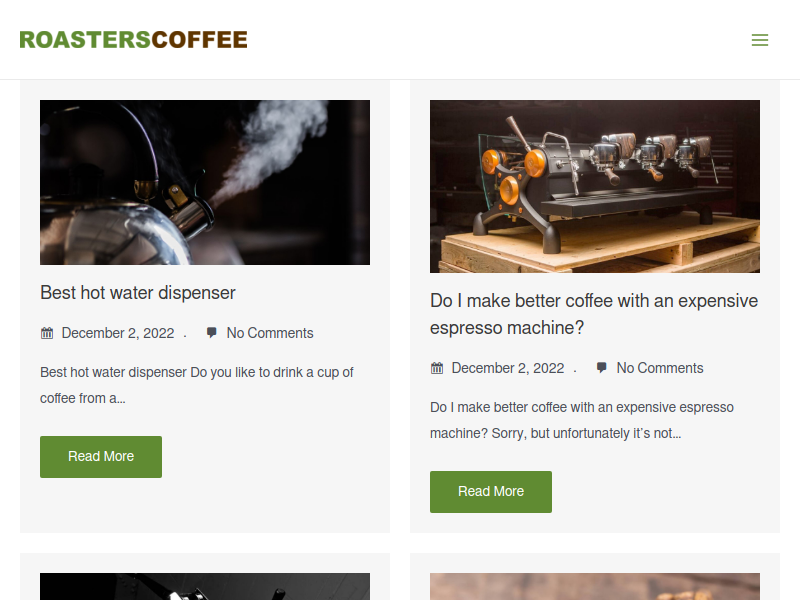
Task: Open 'Do I make better coffee' article title
Action: [594, 314]
